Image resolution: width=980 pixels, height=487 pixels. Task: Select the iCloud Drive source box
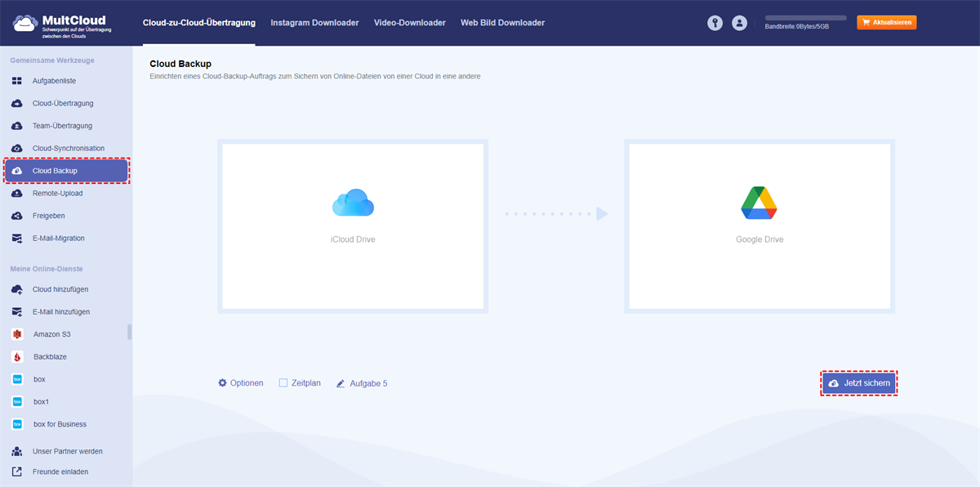click(353, 226)
